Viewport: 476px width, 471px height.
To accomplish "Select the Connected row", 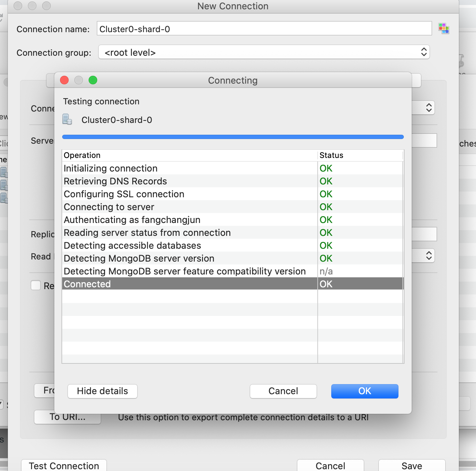I will pyautogui.click(x=233, y=284).
